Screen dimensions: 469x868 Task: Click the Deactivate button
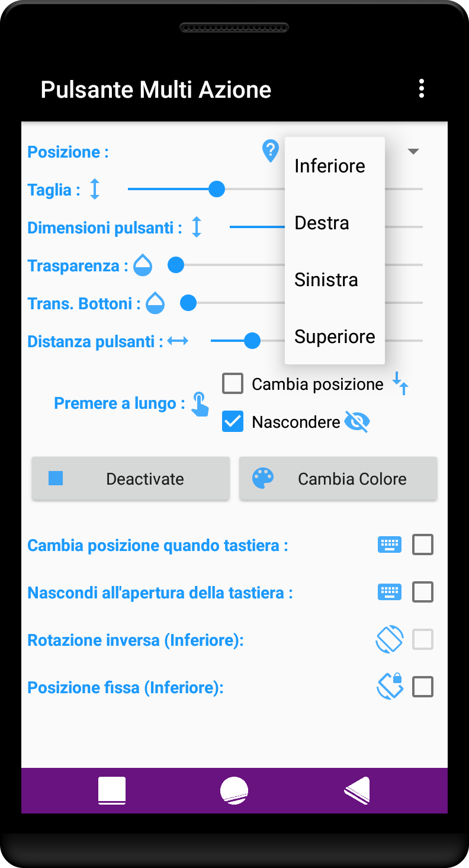(131, 479)
